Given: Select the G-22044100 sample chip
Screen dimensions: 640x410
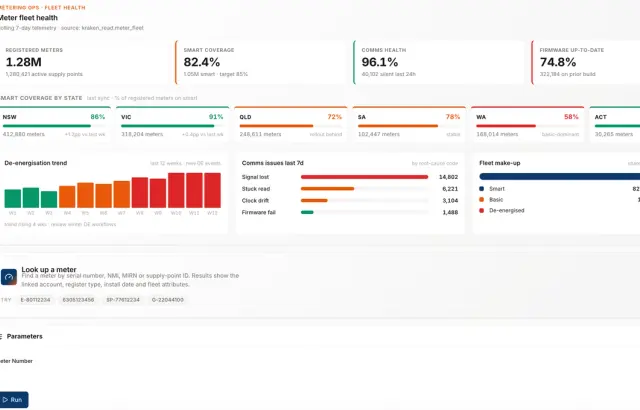Looking at the screenshot, I should [x=168, y=300].
